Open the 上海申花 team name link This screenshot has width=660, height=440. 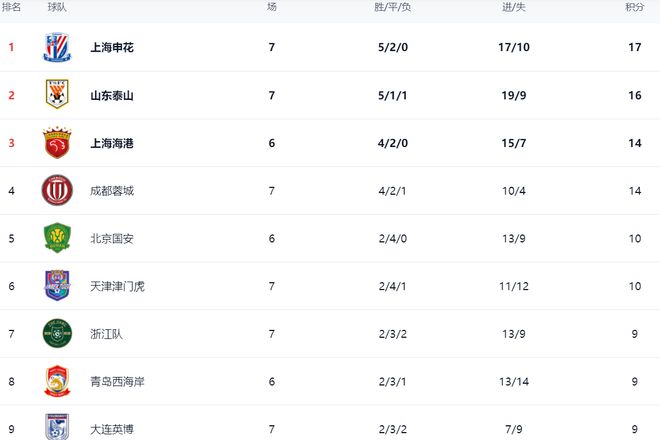pyautogui.click(x=112, y=47)
